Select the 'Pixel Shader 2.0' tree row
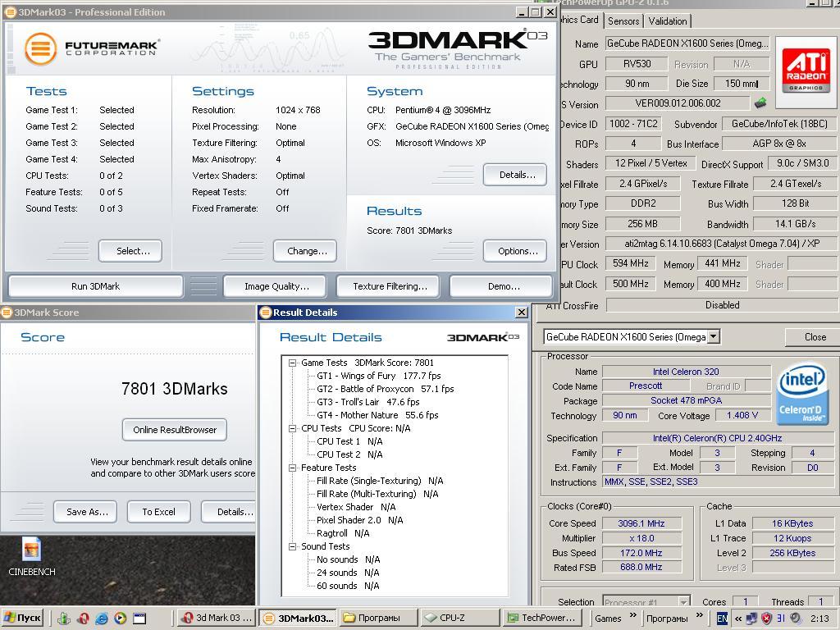Screen dimensions: 840x630 [x=359, y=520]
